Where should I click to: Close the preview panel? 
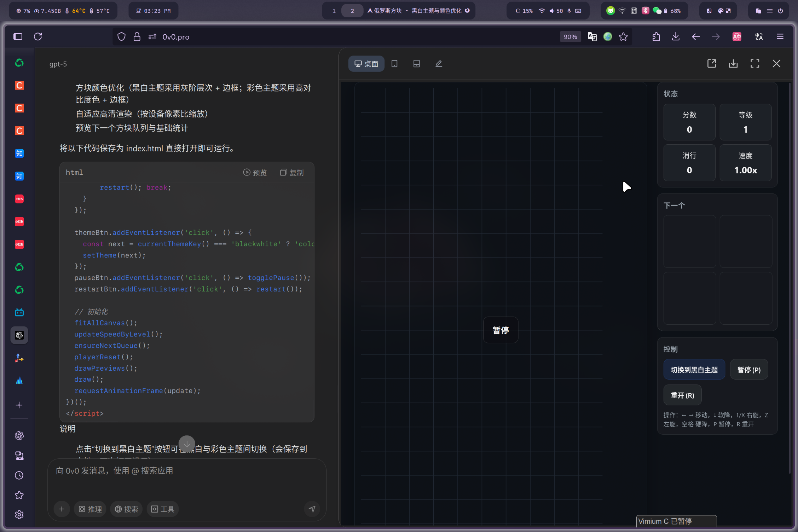(776, 64)
